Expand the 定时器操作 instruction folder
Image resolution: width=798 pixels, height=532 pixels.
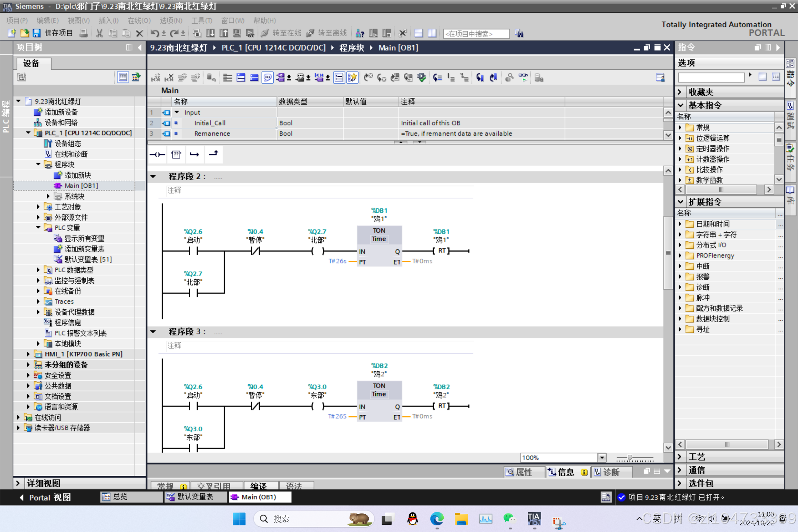tap(680, 149)
